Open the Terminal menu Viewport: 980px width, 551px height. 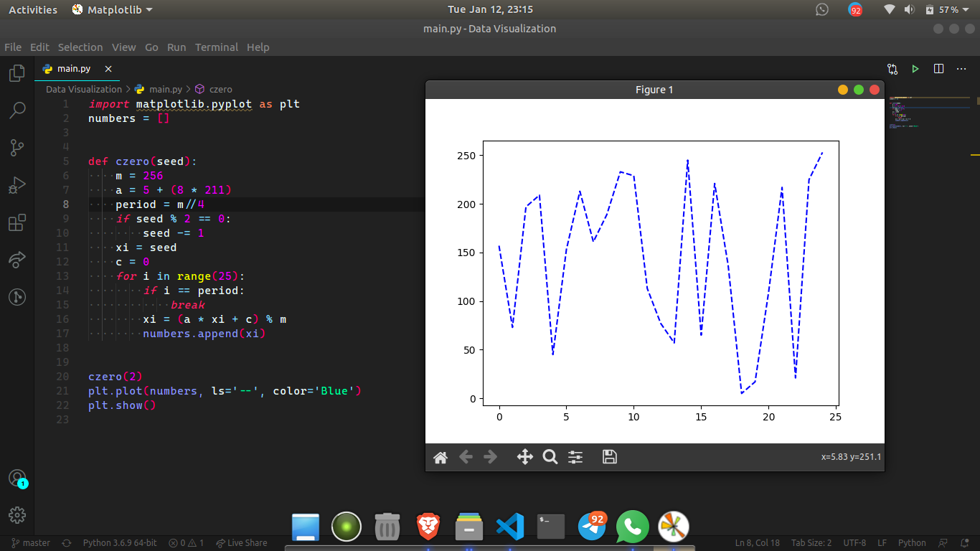pyautogui.click(x=217, y=47)
